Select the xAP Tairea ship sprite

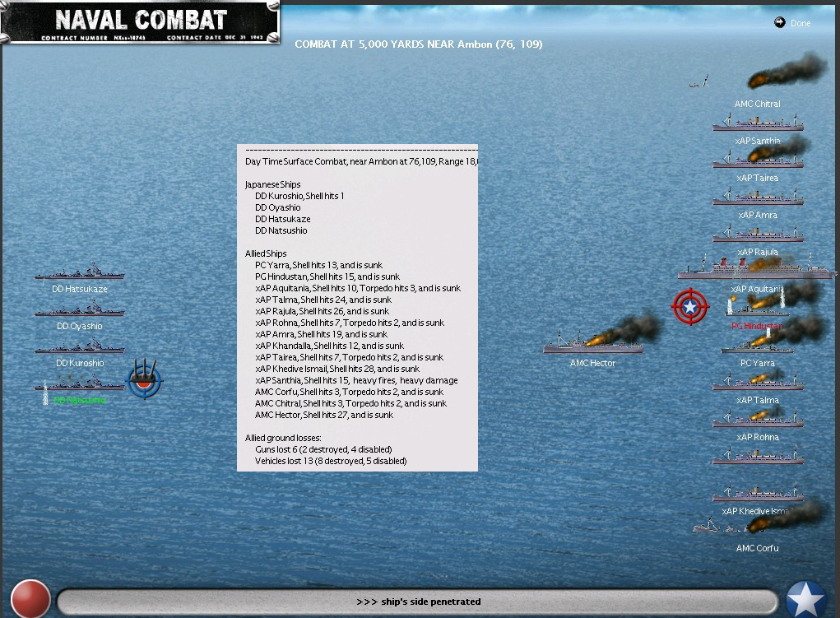(x=758, y=158)
